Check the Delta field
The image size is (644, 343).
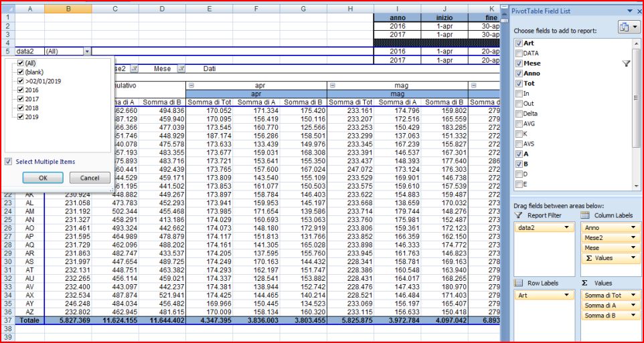tap(519, 114)
